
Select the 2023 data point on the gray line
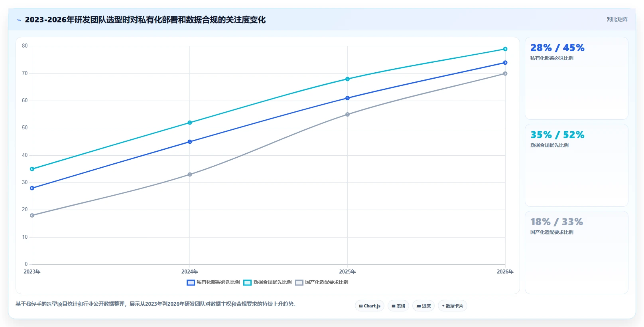pyautogui.click(x=32, y=215)
